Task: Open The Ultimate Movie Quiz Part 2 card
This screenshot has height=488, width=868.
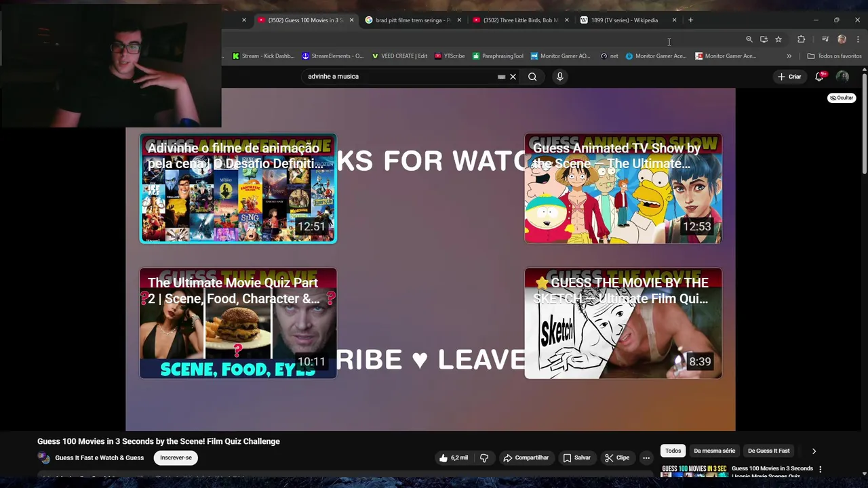Action: click(238, 323)
